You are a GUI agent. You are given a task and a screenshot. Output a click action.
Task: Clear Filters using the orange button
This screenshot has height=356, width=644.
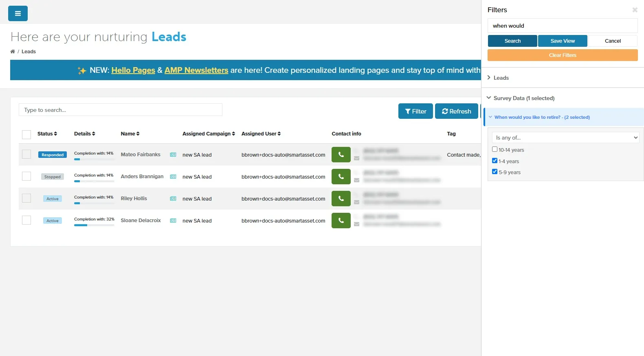click(x=563, y=55)
